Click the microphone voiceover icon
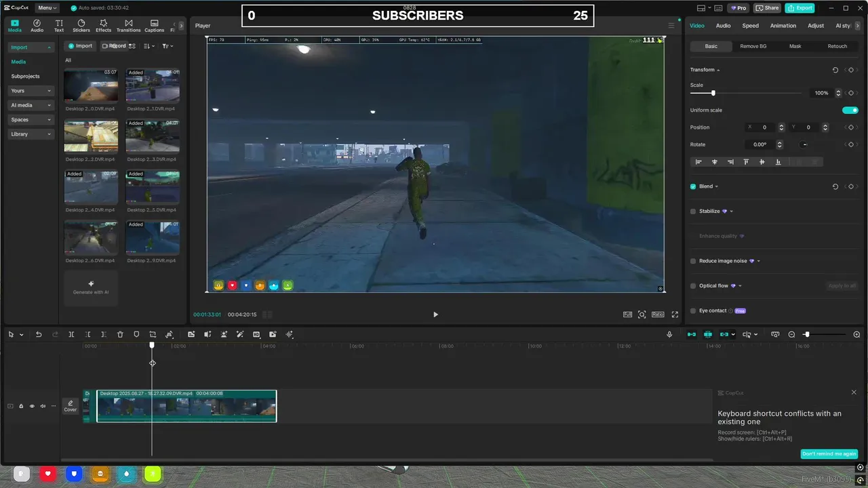Image resolution: width=868 pixels, height=488 pixels. coord(669,334)
